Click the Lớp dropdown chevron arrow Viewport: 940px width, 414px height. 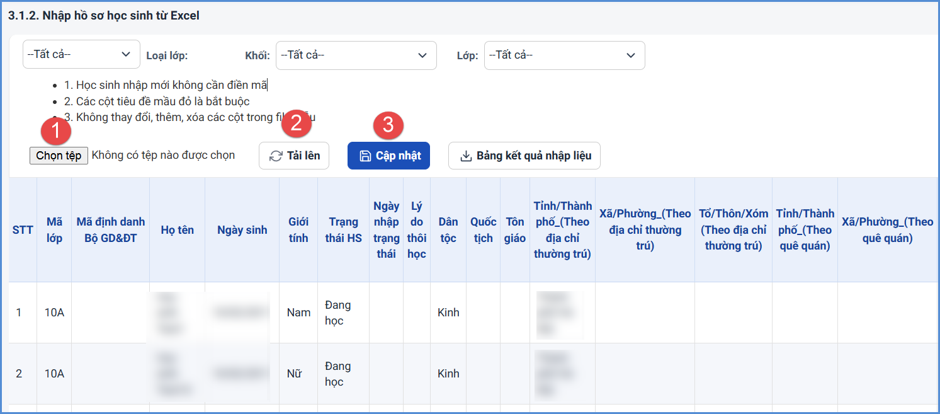click(630, 55)
